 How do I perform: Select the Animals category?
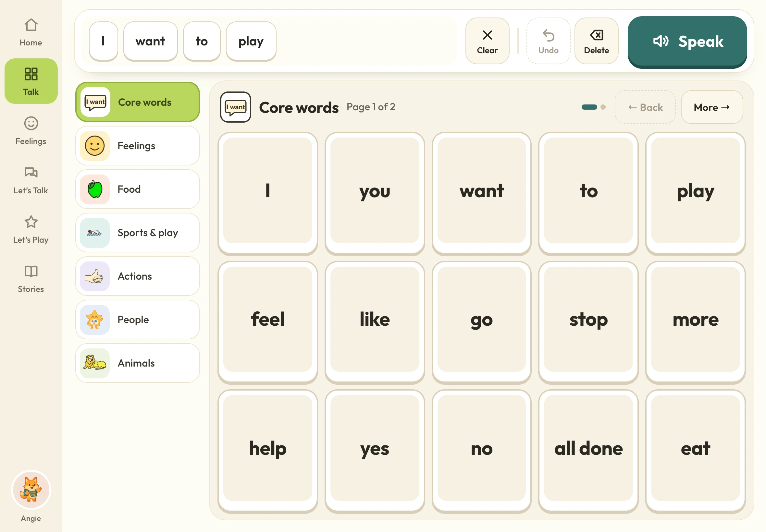click(137, 363)
